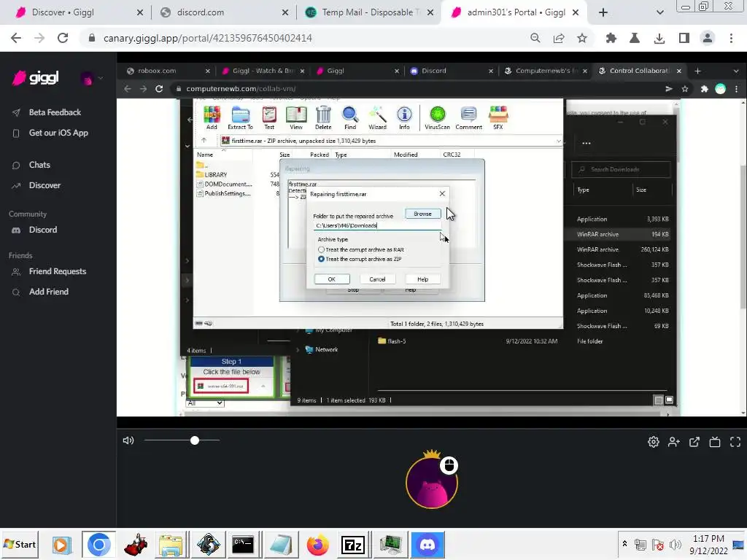Mute the portal volume speaker icon
This screenshot has width=747, height=560.
[x=128, y=440]
